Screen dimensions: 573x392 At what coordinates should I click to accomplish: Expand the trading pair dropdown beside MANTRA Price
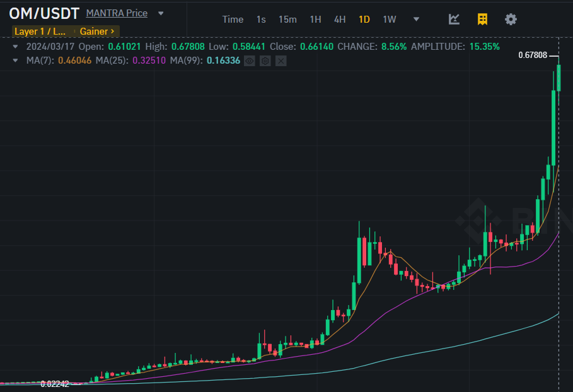click(160, 13)
